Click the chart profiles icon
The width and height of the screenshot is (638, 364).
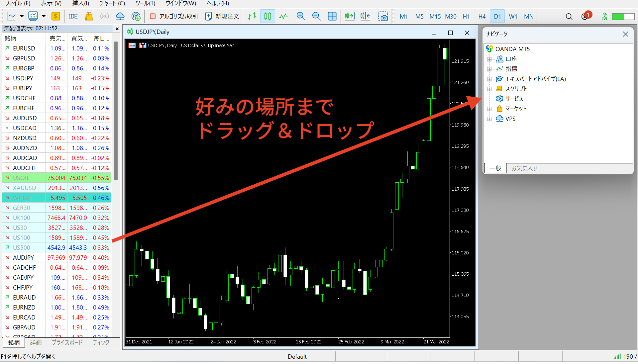point(33,16)
